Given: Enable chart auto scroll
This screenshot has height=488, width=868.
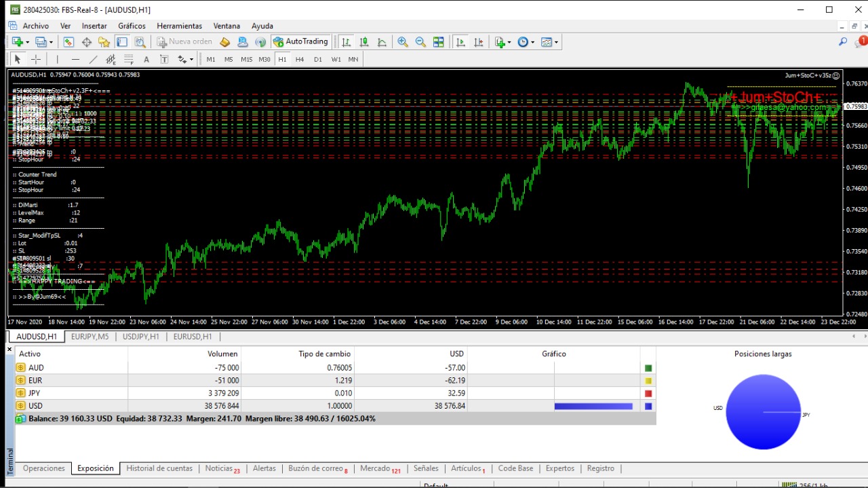Looking at the screenshot, I should coord(460,41).
